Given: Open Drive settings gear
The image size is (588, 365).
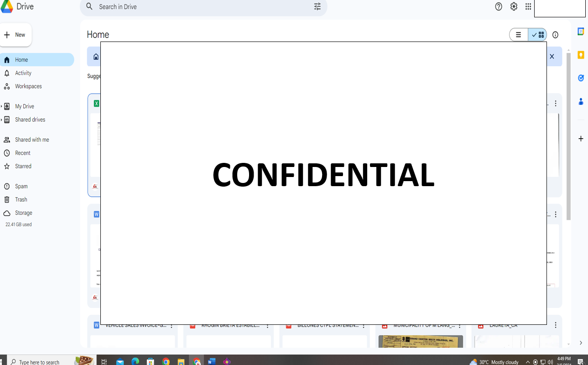Looking at the screenshot, I should [x=514, y=6].
